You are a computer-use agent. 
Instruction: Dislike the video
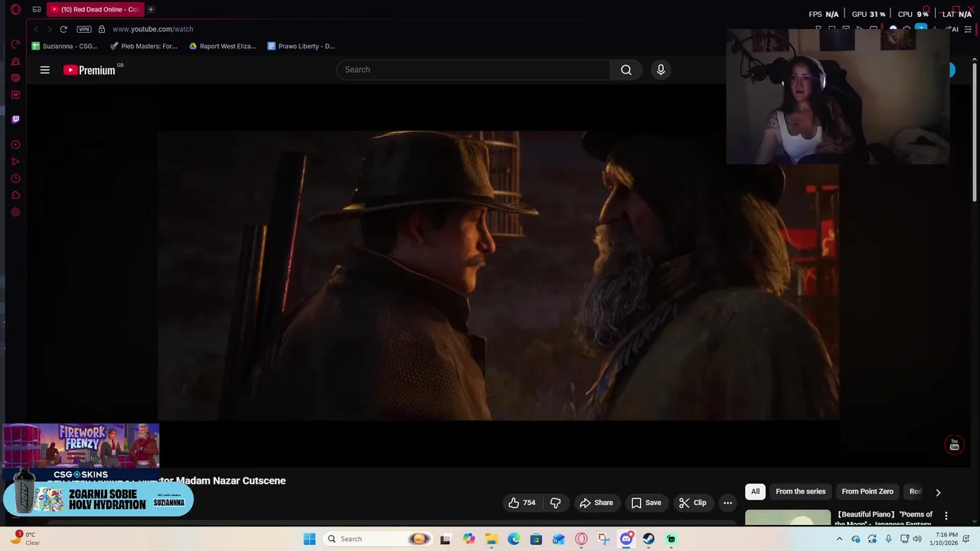coord(556,503)
